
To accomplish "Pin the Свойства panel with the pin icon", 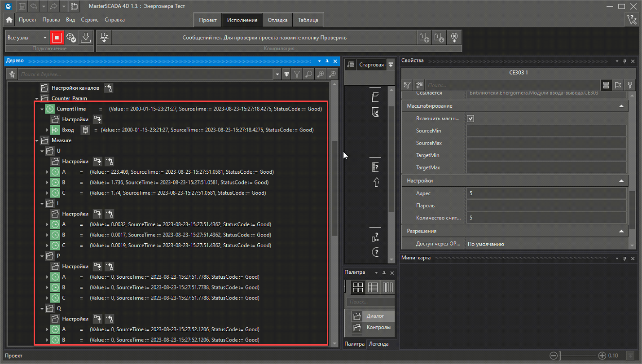I will (624, 61).
